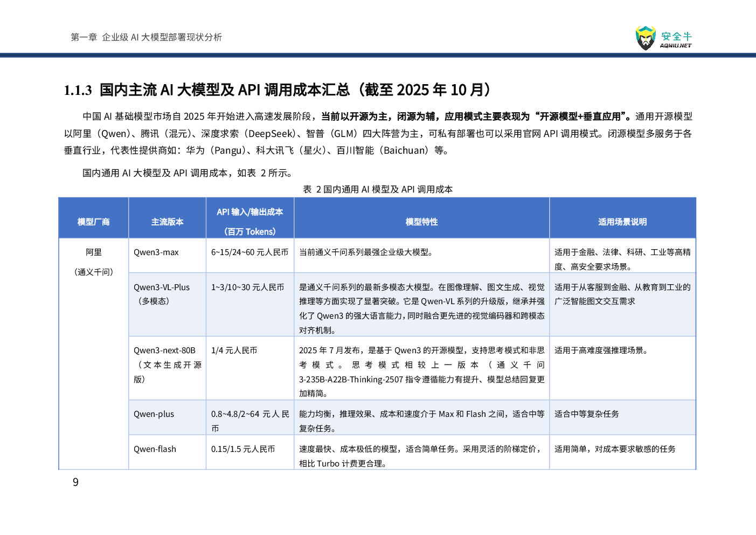Click the API 输入/输出成本 column header
The image size is (756, 535).
pyautogui.click(x=249, y=222)
